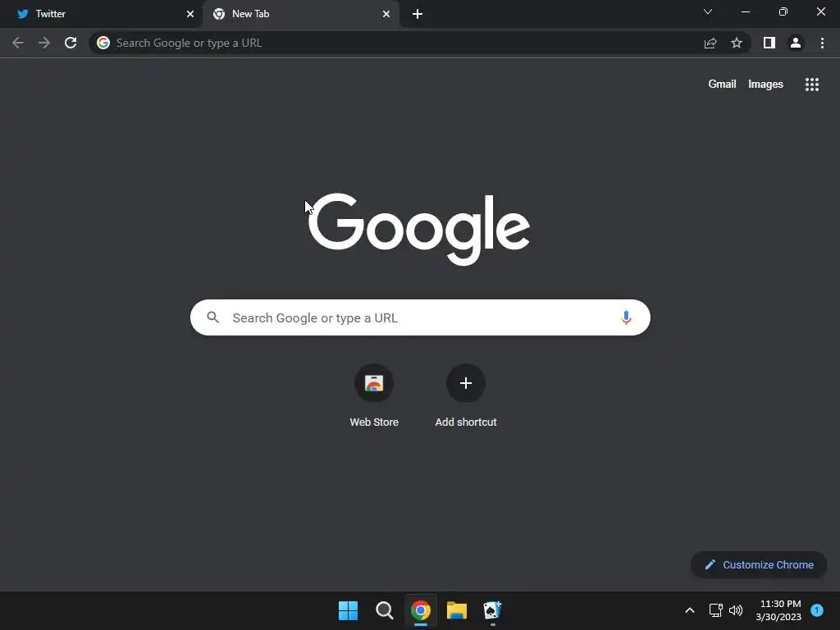Click the Add shortcut plus icon
Image resolution: width=840 pixels, height=630 pixels.
point(466,383)
